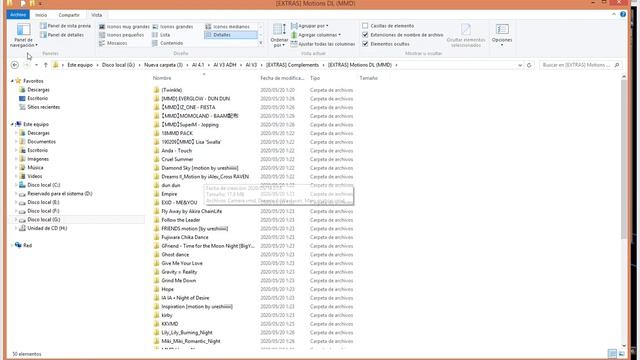Open Agregar columnas dropdown
640x360 pixels.
click(x=316, y=35)
